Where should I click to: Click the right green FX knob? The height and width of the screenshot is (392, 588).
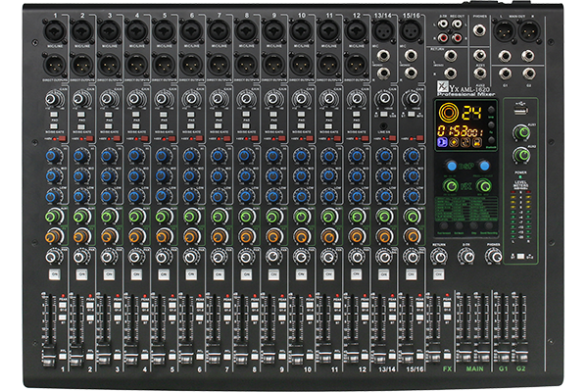484,185
